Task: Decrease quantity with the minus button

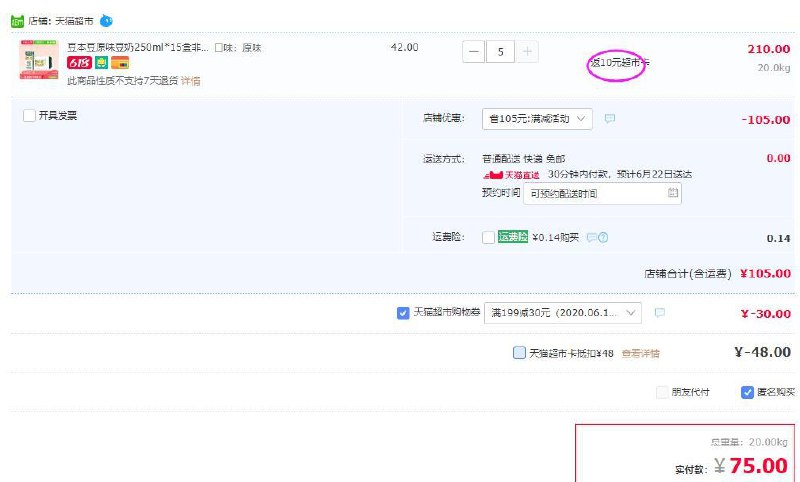Action: click(x=473, y=52)
